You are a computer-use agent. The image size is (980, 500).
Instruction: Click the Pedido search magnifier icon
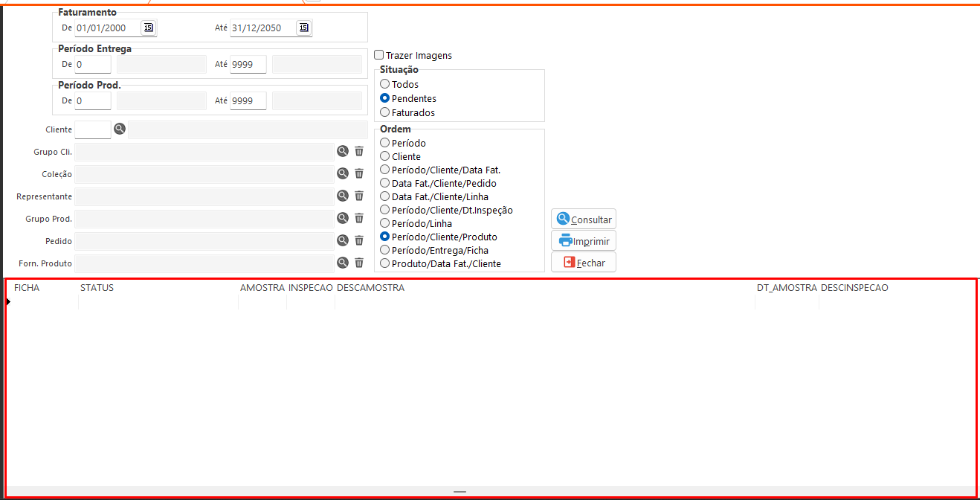[343, 240]
